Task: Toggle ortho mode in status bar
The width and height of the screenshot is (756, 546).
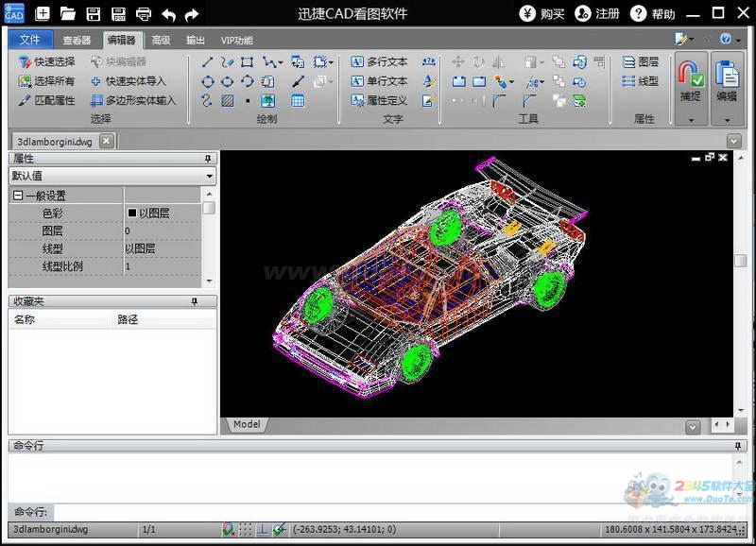Action: 263,530
